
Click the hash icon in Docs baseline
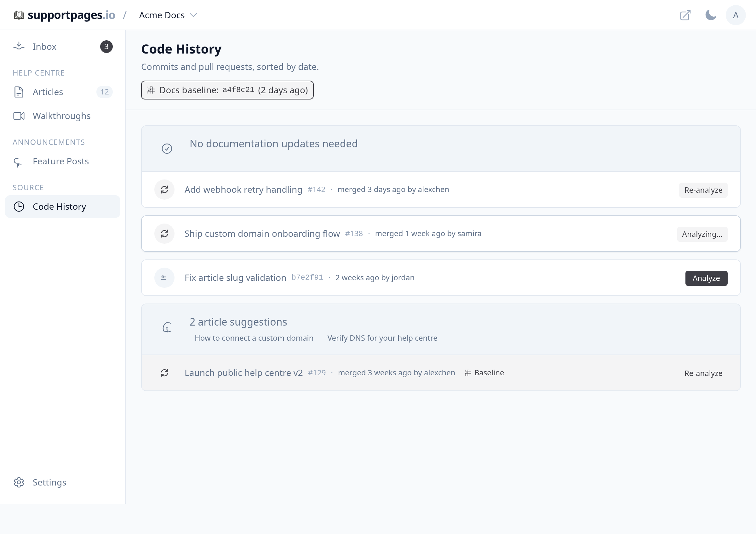151,90
